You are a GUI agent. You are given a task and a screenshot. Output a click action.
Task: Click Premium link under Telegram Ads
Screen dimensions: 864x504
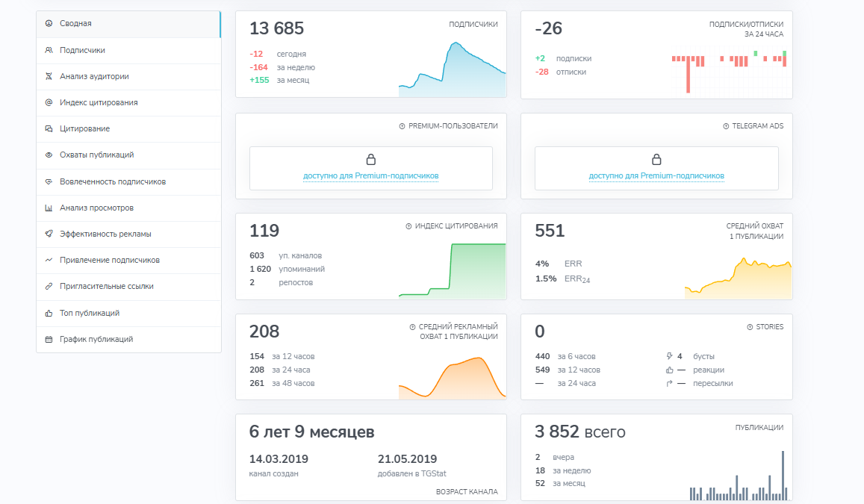[656, 176]
